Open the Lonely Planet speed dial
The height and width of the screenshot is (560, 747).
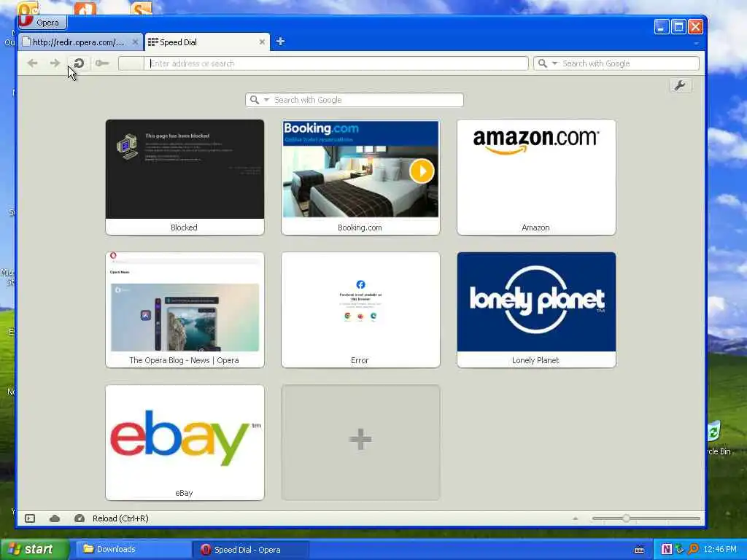click(x=536, y=310)
